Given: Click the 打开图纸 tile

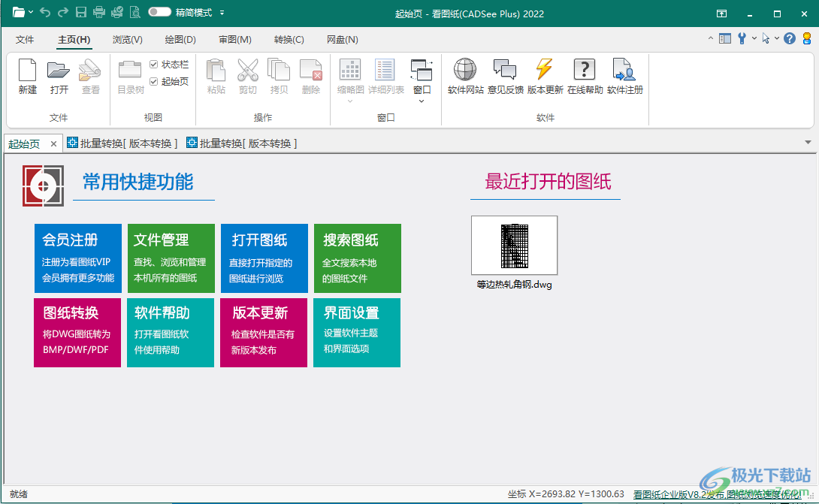Looking at the screenshot, I should 264,258.
